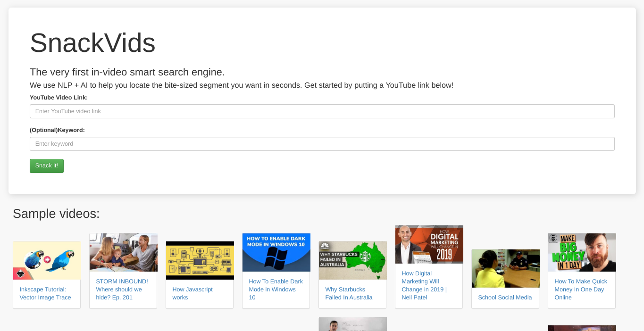This screenshot has height=331, width=644.
Task: Click the optional keyword input field
Action: point(322,144)
